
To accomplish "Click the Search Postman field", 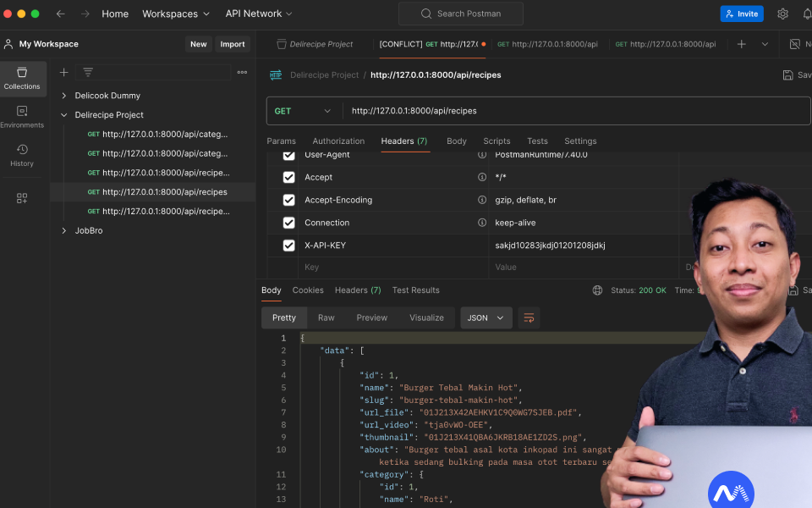I will pos(460,14).
